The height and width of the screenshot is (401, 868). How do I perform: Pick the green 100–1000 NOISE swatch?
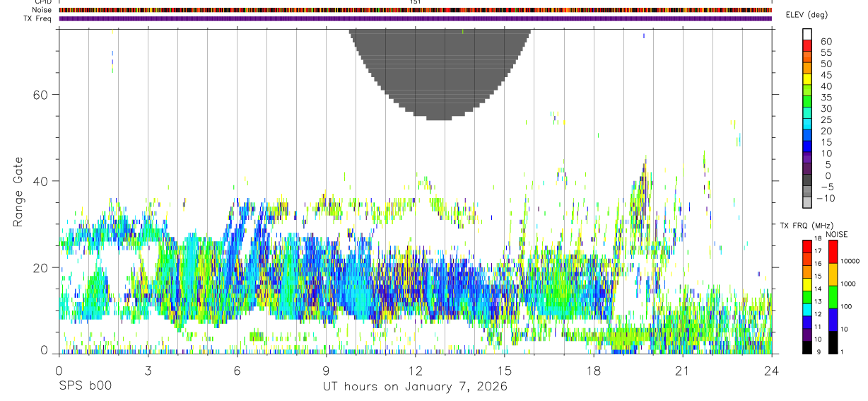click(x=833, y=296)
